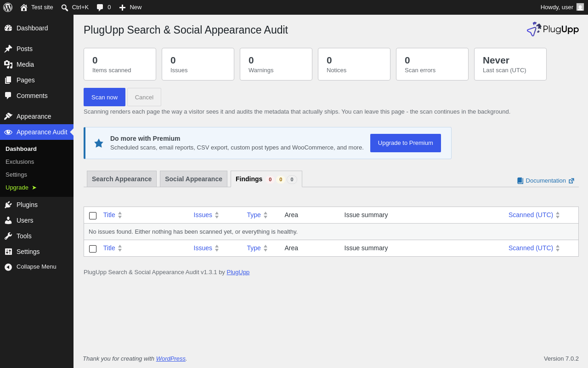Click the 'Version 7.0.2' footer text
Image resolution: width=588 pixels, height=368 pixels.
561,358
